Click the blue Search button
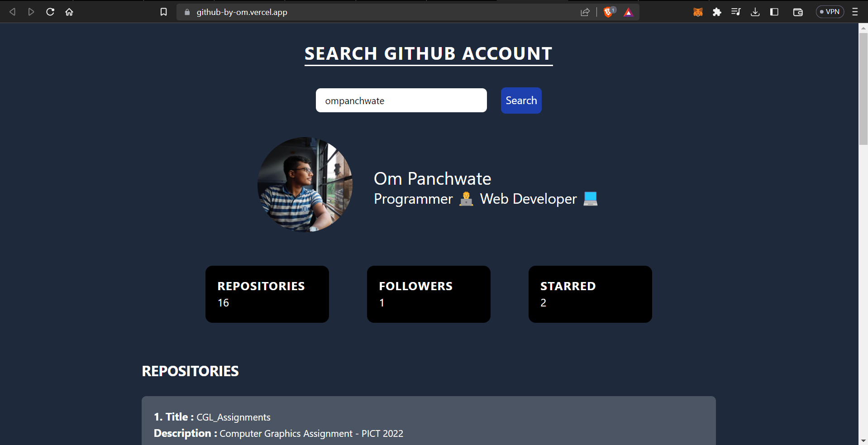 click(521, 100)
